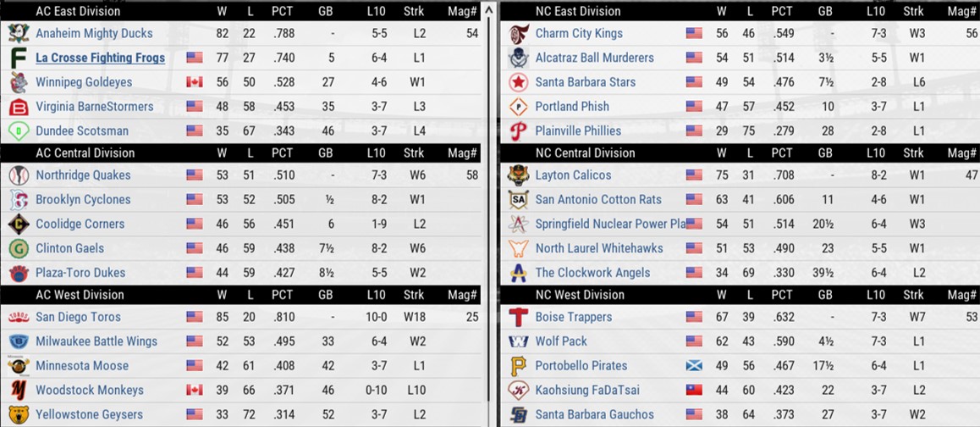Viewport: 980px width, 427px height.
Task: Click the Alcatraz Ball Murderers logo icon
Action: [x=518, y=58]
